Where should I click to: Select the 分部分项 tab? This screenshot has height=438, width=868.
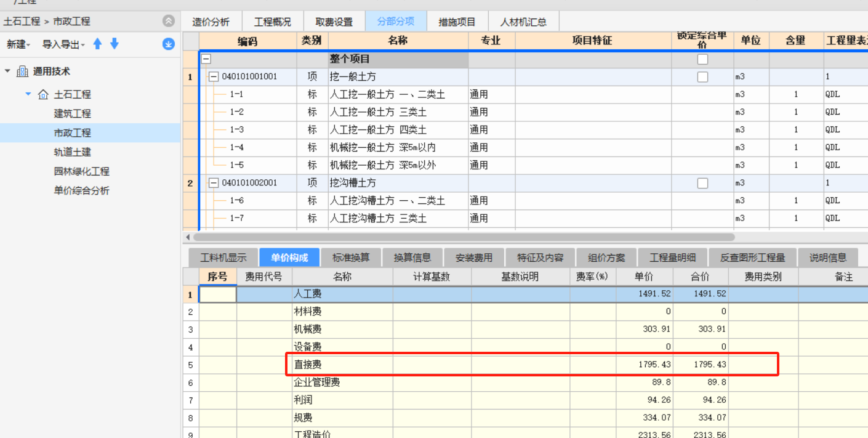point(396,22)
